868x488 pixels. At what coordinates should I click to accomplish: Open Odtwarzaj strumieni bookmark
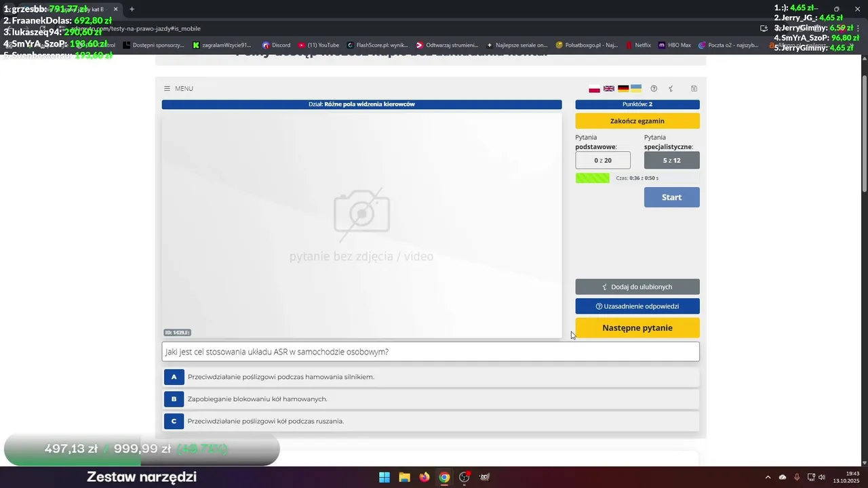tap(448, 45)
